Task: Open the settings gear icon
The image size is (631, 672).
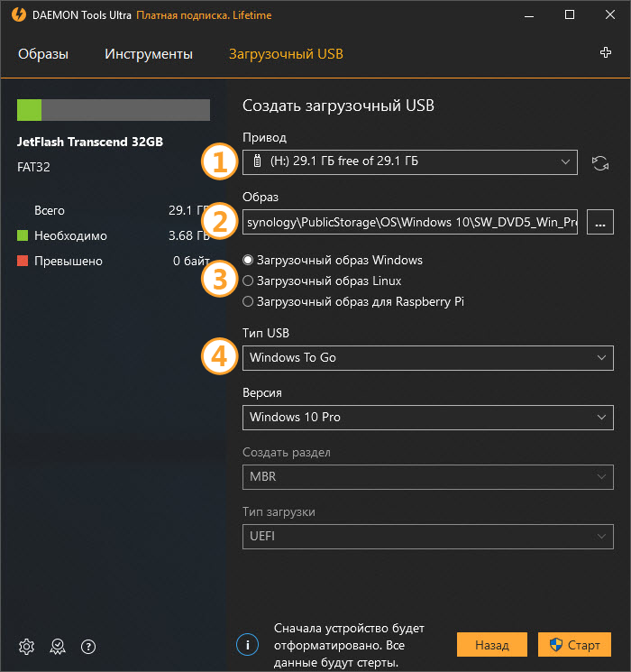Action: (x=26, y=646)
